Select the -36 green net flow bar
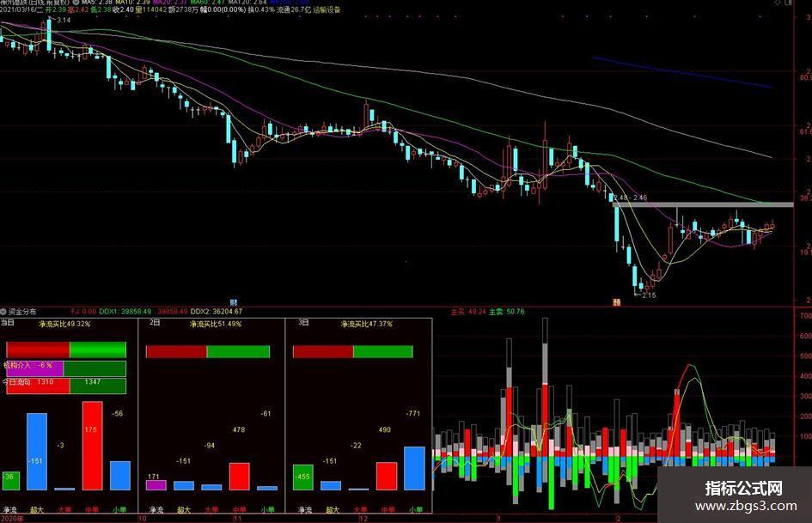 point(9,481)
